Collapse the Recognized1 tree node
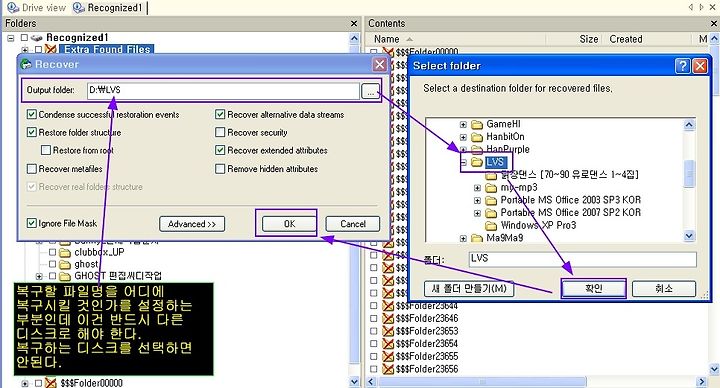720x388 pixels. [11, 38]
